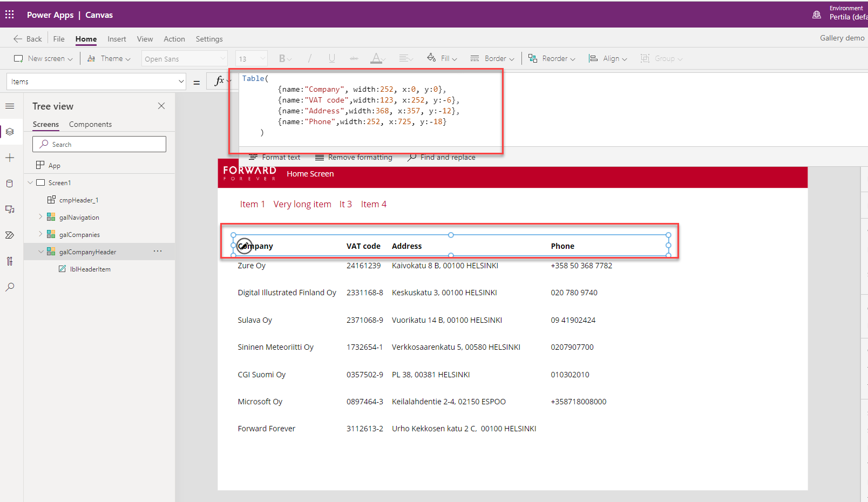The image size is (868, 502).
Task: Open the Insert menu tab
Action: [117, 39]
